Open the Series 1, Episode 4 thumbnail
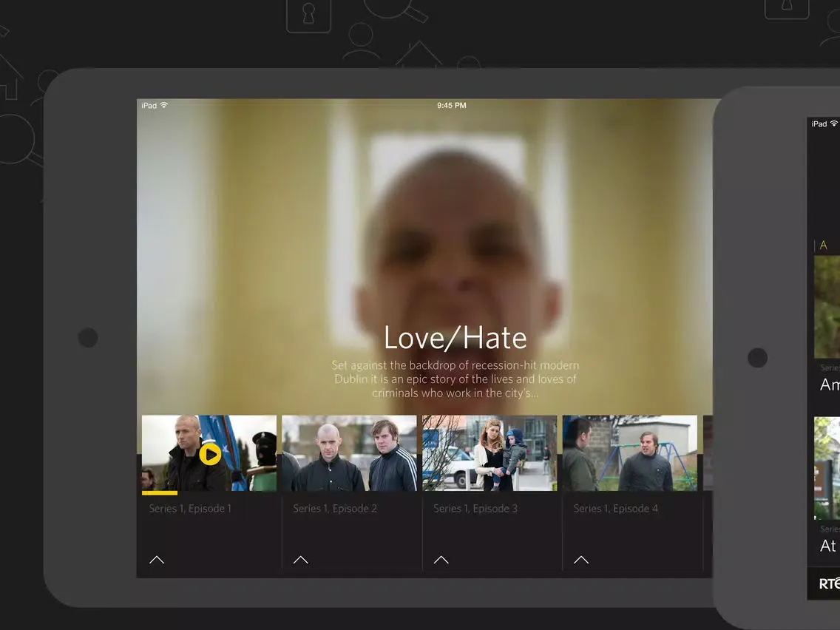This screenshot has height=630, width=840. [630, 453]
